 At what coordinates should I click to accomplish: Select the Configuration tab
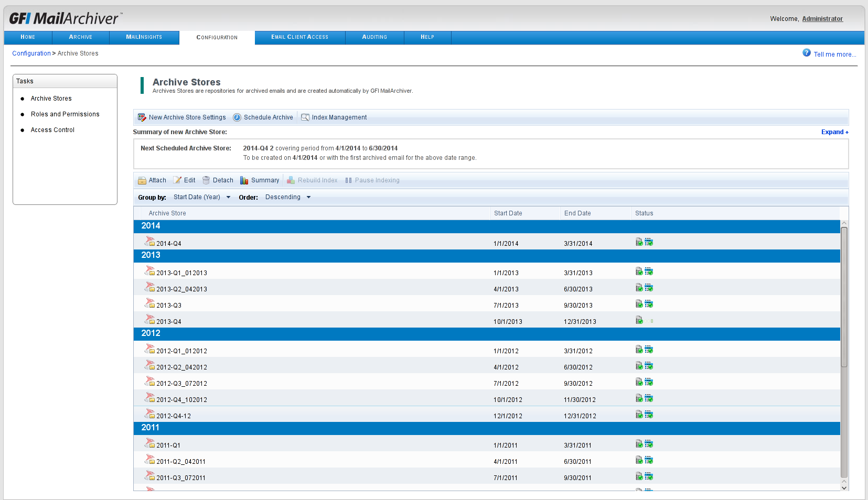coord(217,38)
